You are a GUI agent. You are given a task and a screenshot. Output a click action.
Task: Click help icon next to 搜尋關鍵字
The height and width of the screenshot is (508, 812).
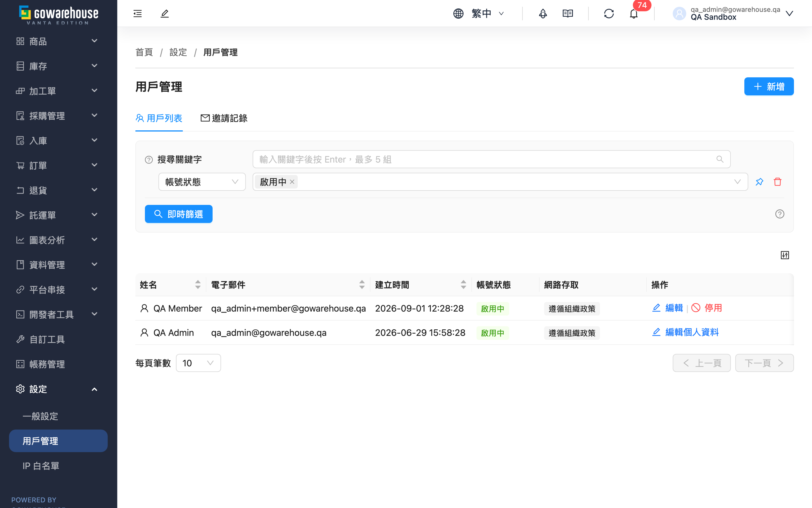point(149,159)
